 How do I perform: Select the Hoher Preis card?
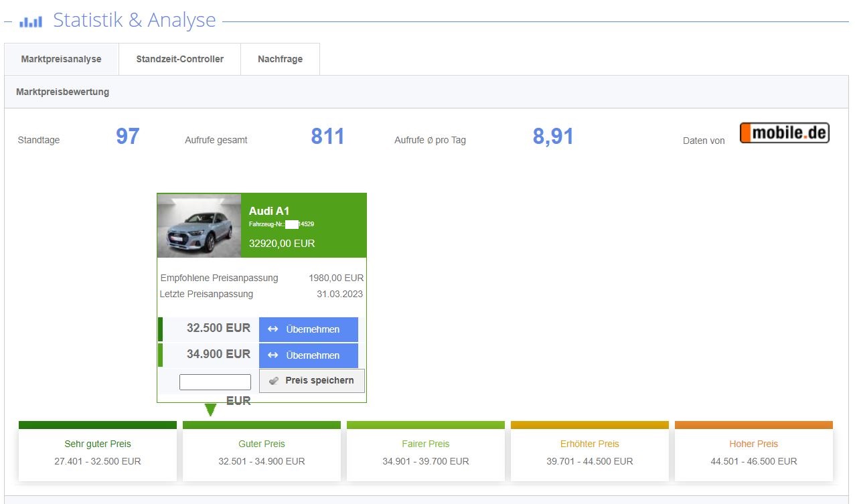tap(754, 451)
